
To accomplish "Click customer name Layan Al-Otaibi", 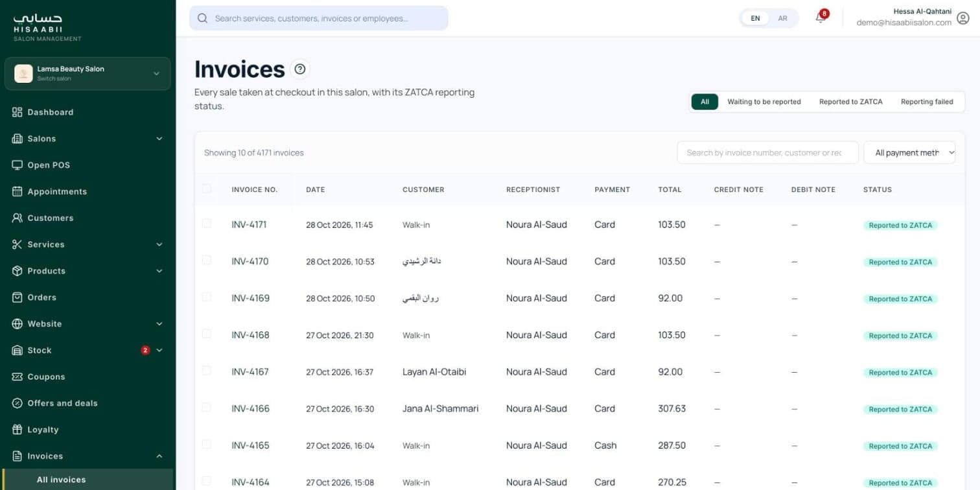I will 434,372.
